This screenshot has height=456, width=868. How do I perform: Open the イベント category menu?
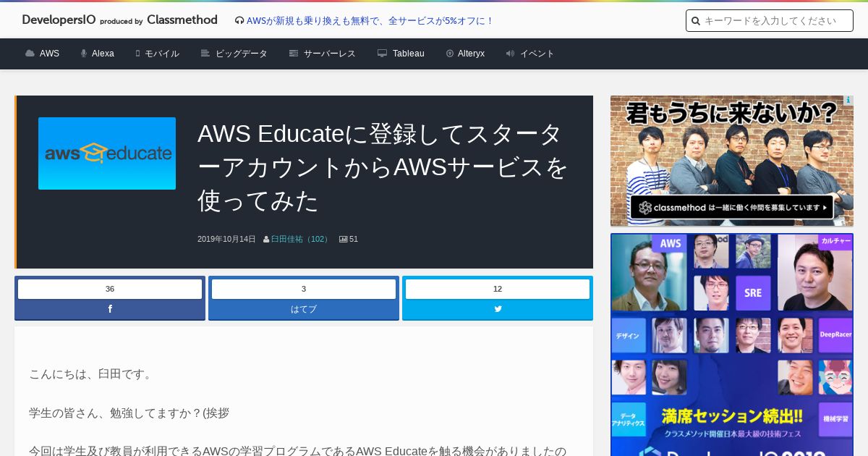(537, 54)
